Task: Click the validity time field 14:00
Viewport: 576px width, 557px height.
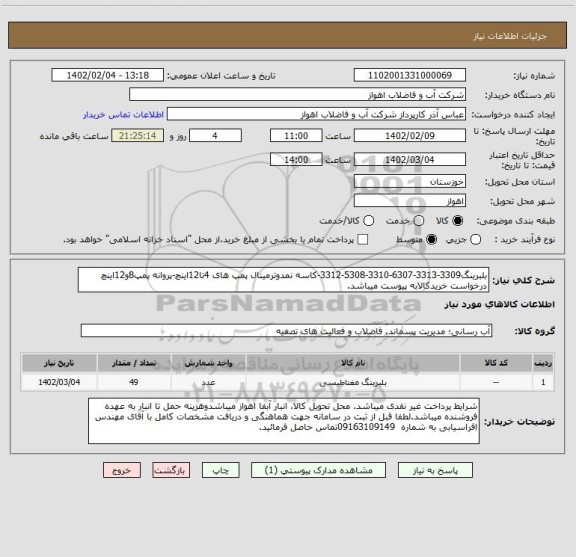Action: click(x=296, y=159)
